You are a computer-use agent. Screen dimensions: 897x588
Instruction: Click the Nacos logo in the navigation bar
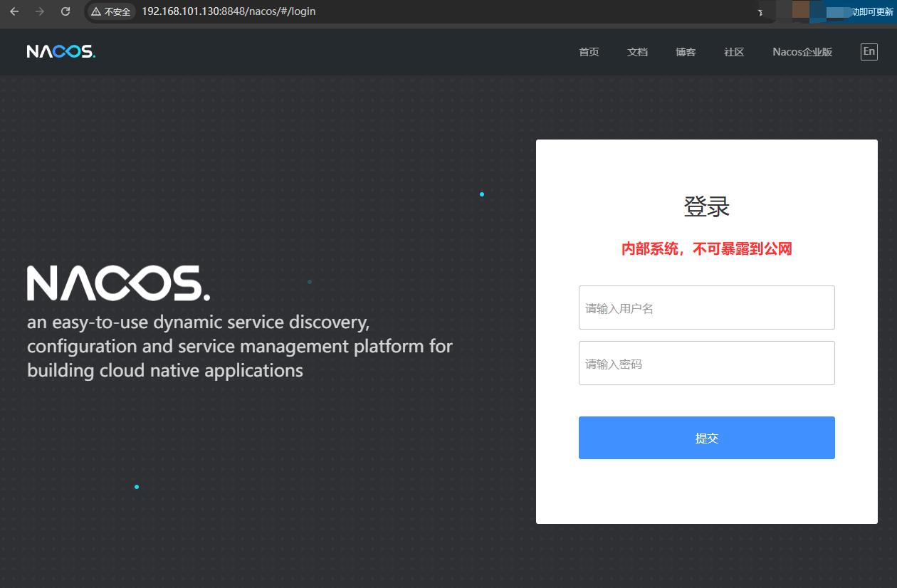click(x=61, y=51)
